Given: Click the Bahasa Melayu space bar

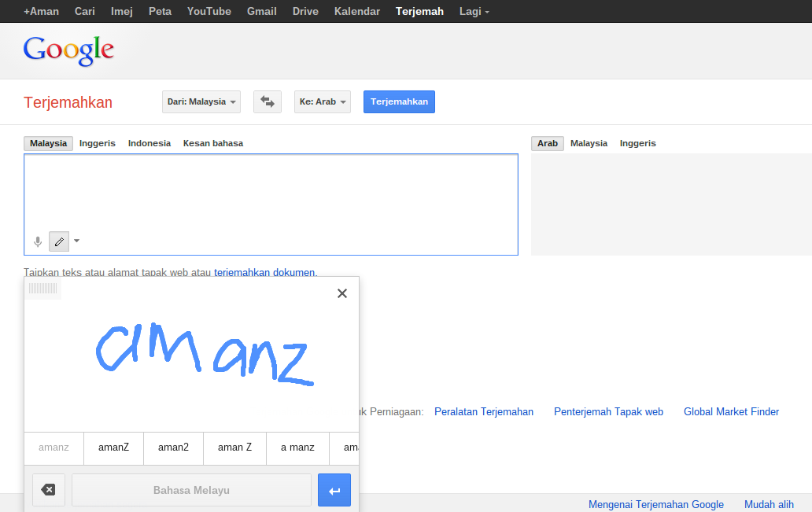Looking at the screenshot, I should pos(192,490).
